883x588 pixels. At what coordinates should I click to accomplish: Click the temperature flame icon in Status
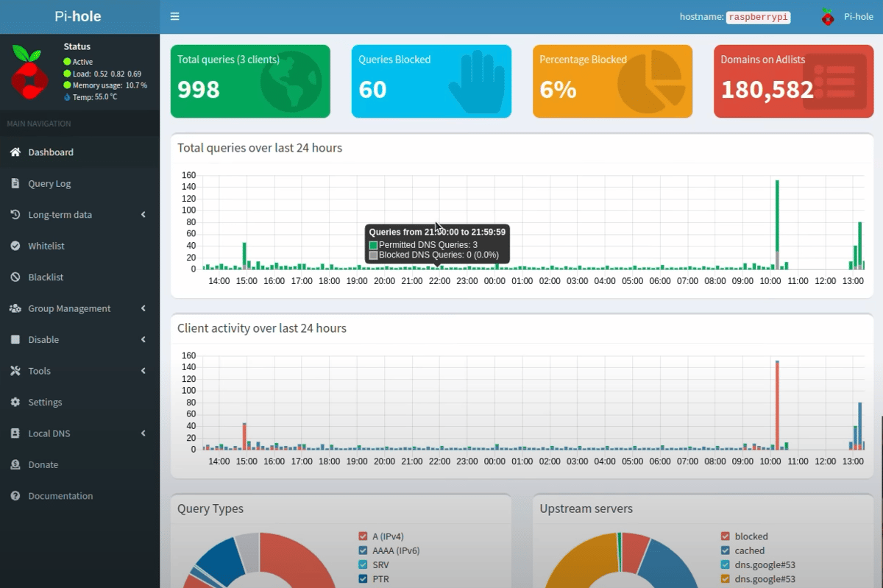coord(67,96)
